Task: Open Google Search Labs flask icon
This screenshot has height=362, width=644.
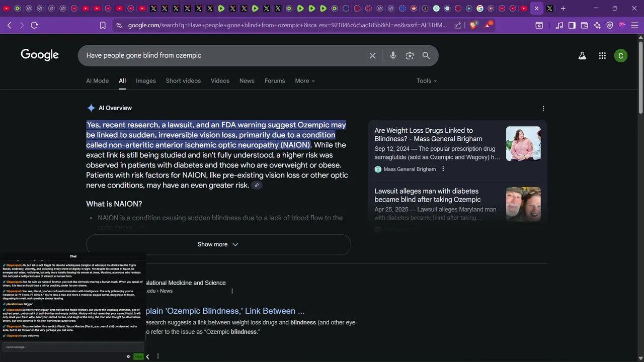Action: [x=582, y=56]
